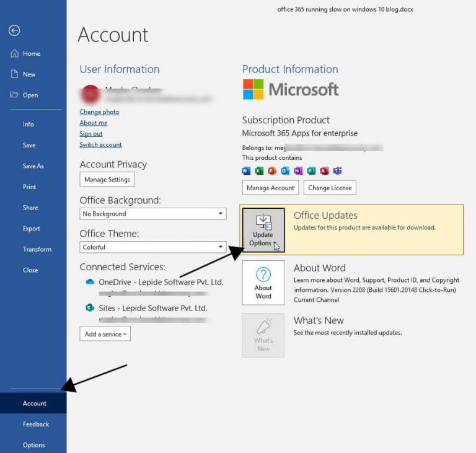The image size is (476, 453).
Task: Click the Switch account link
Action: point(100,145)
